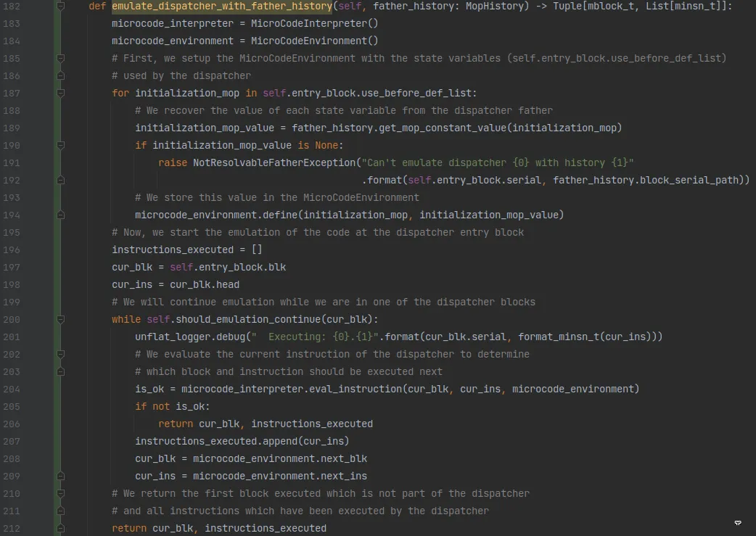Click format_minsn_t on line 201

(x=559, y=337)
